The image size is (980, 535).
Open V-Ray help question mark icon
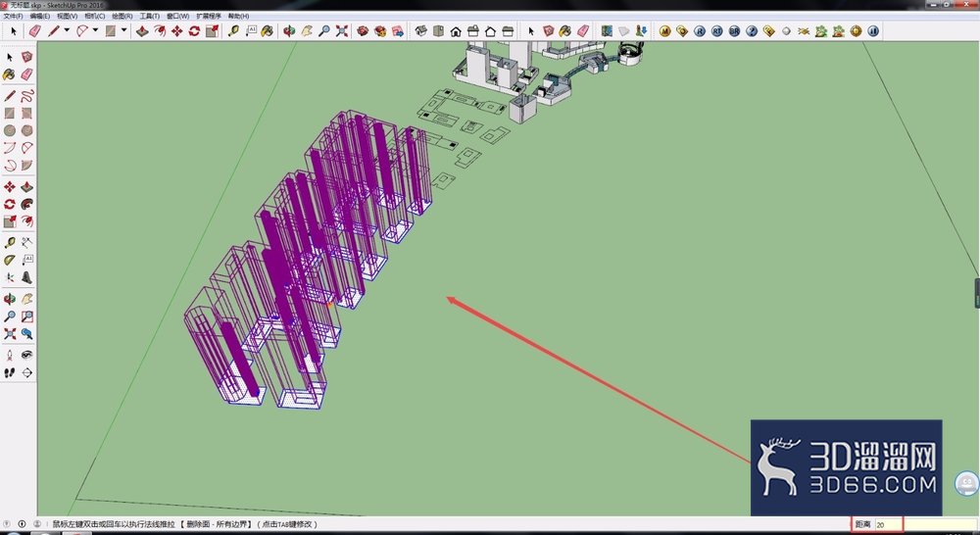point(752,30)
